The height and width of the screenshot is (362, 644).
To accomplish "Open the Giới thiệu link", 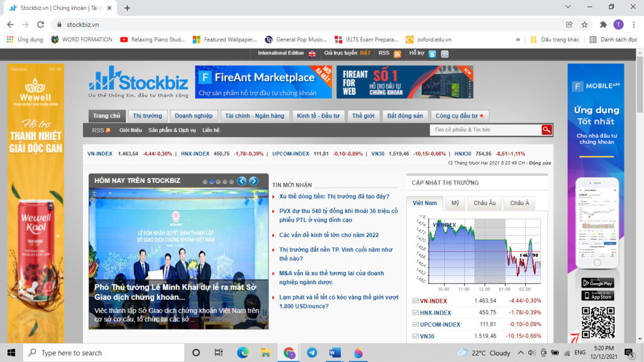I will pyautogui.click(x=131, y=130).
